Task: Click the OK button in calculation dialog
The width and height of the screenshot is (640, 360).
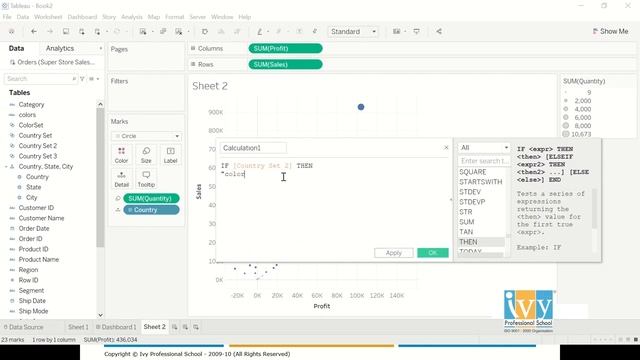Action: click(433, 253)
